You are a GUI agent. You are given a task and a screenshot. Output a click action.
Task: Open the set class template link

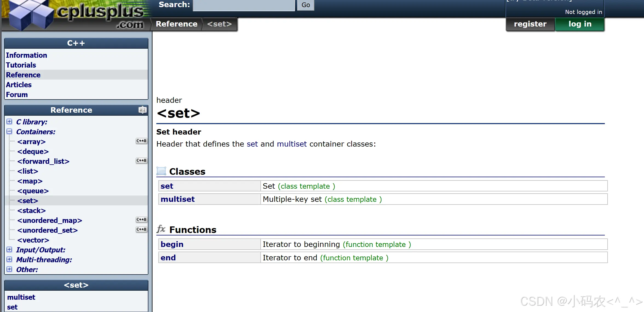coord(166,186)
